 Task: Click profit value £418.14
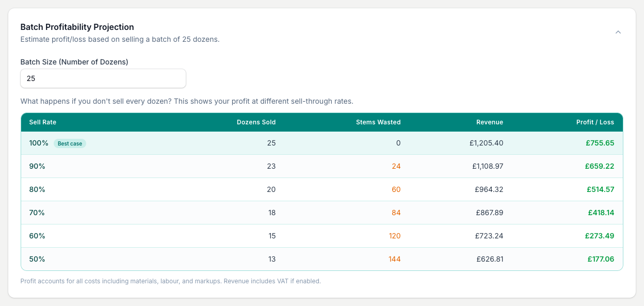coord(601,213)
